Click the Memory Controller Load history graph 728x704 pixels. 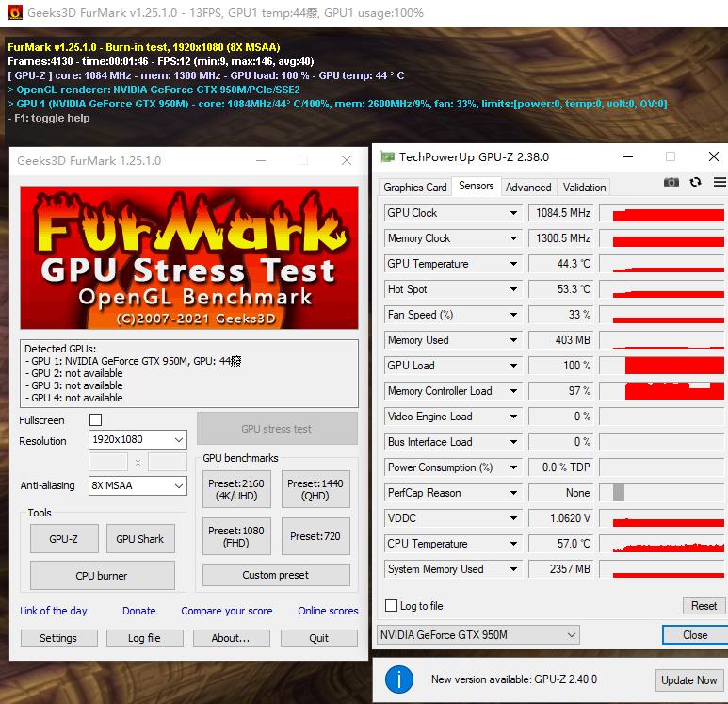(664, 391)
